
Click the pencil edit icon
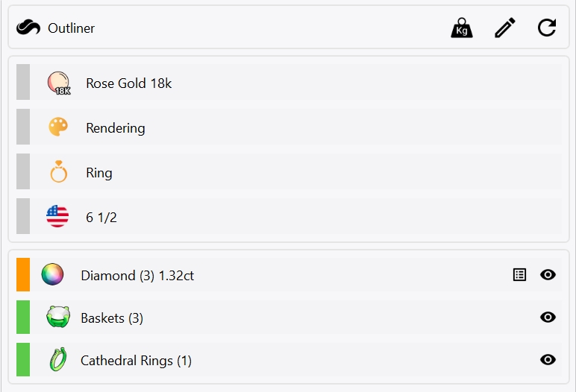click(505, 28)
